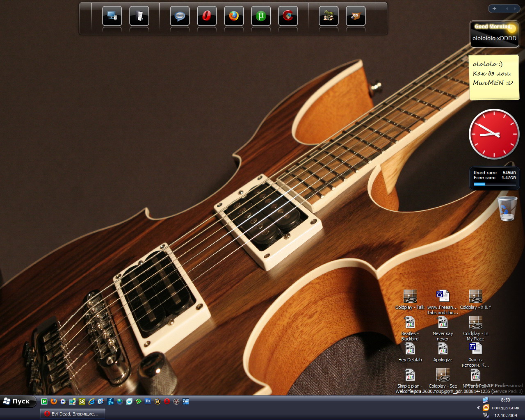Expand hidden system tray icons
Image resolution: width=525 pixels, height=420 pixels.
coord(478,408)
